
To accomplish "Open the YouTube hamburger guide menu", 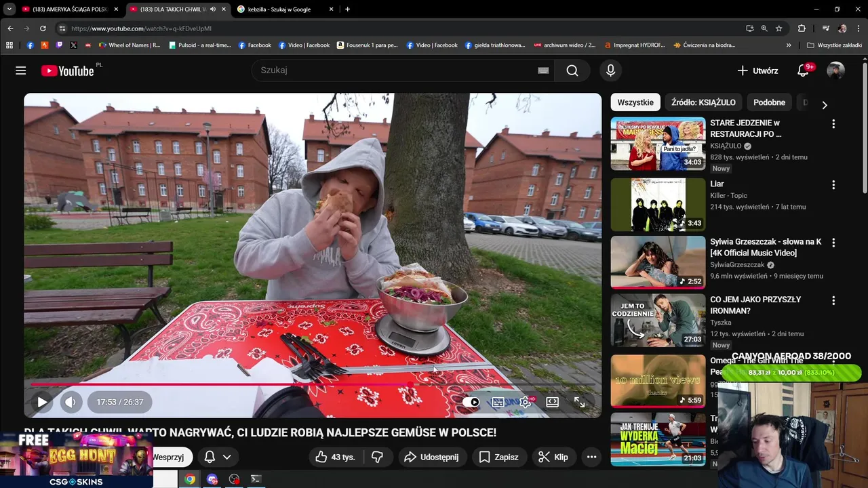I will [x=21, y=70].
